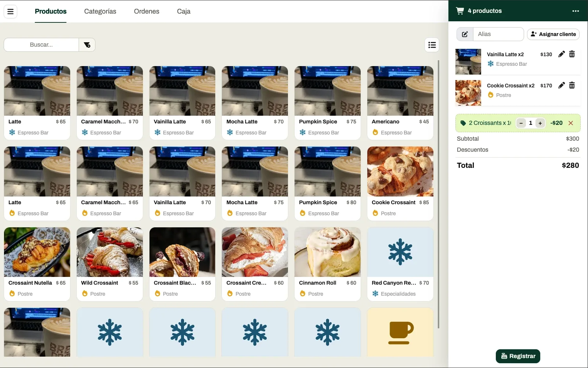Open the hamburger menu icon
The image size is (588, 368).
tap(10, 11)
